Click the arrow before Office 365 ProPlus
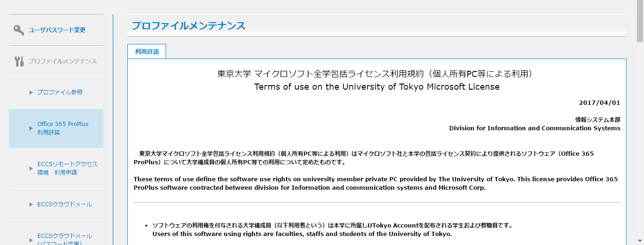 pos(31,128)
